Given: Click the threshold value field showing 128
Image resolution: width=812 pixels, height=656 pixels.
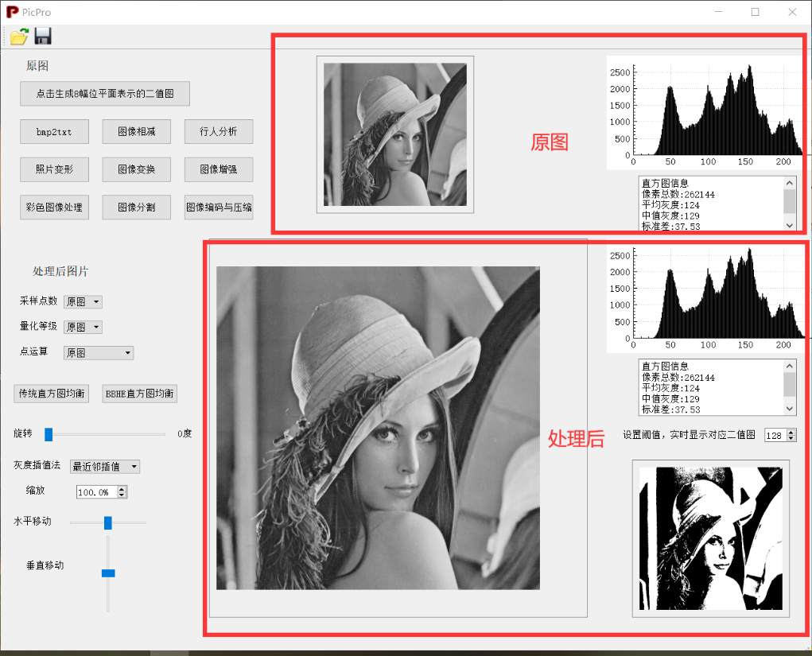Looking at the screenshot, I should coord(775,436).
